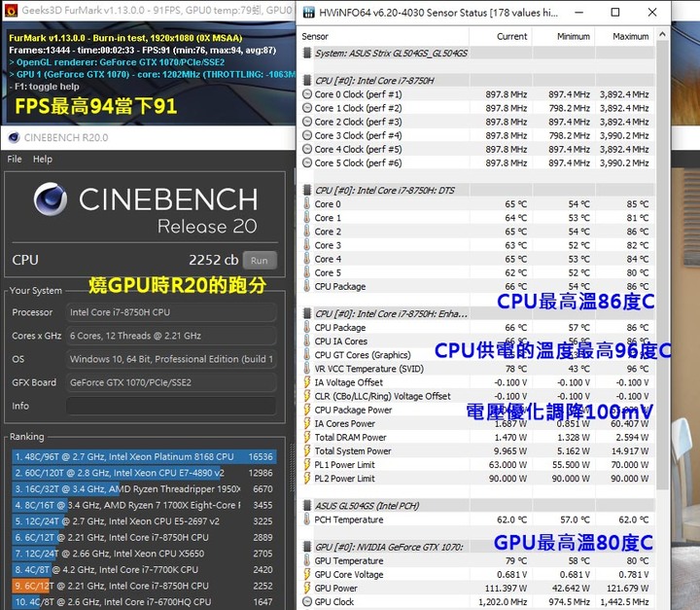Click the clock icon of Core 4 Clock (perf #5)

307,149
